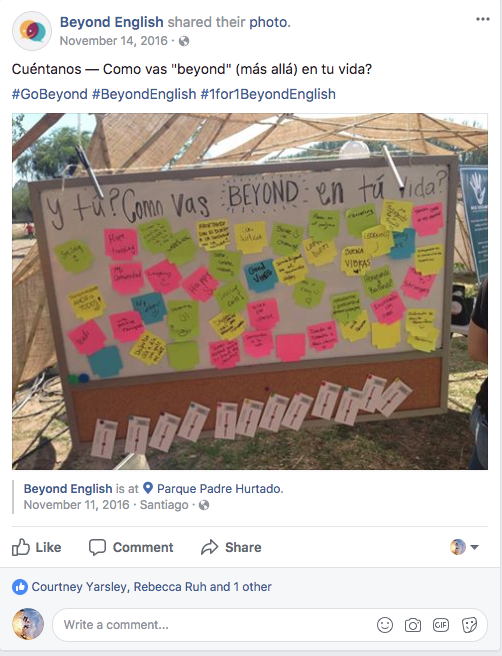502x656 pixels.
Task: Click the location pin icon by Parque Padre Hurtado
Action: tap(148, 488)
